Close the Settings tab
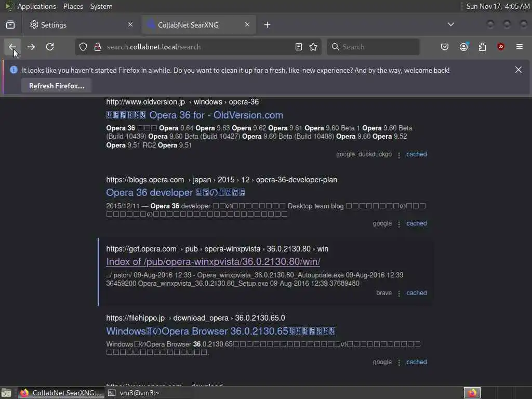532x399 pixels. point(130,24)
